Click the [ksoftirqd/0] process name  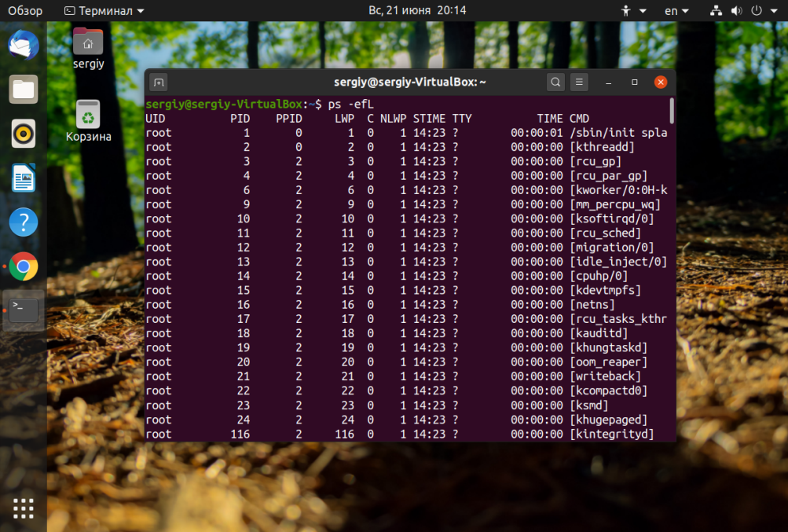(612, 218)
